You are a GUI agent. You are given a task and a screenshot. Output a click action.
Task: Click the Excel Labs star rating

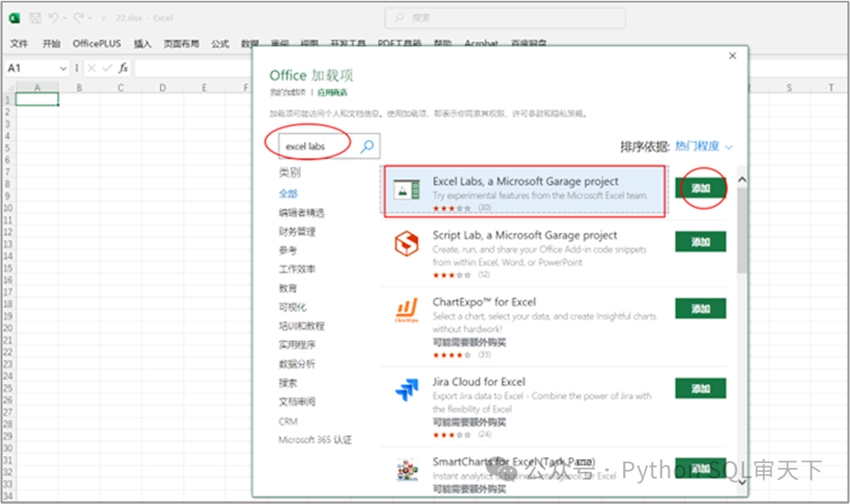click(x=452, y=208)
